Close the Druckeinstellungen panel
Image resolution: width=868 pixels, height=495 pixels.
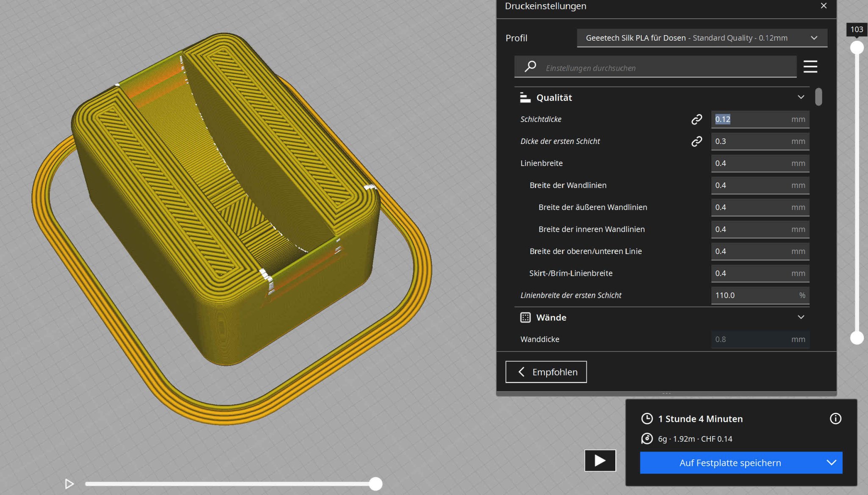(x=823, y=6)
